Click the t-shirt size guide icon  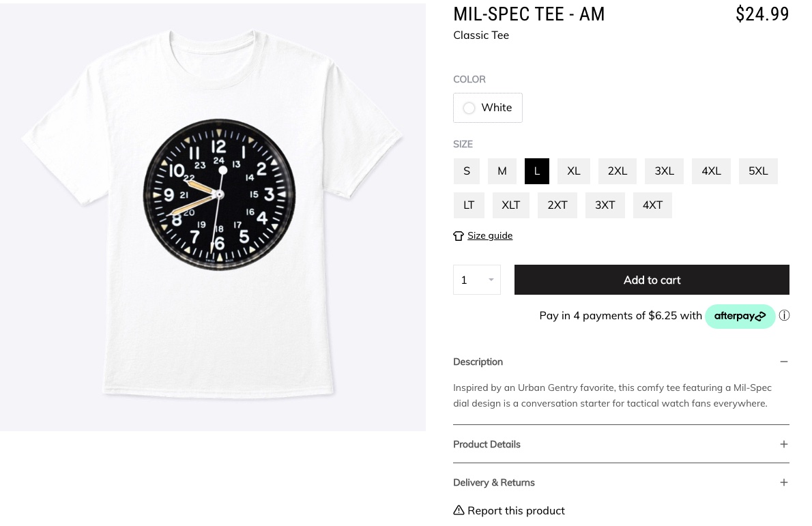pos(459,236)
